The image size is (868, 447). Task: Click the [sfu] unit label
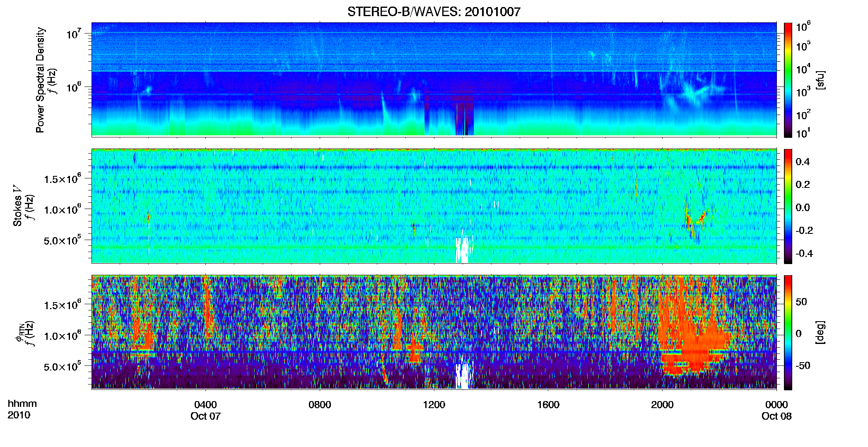(x=820, y=80)
